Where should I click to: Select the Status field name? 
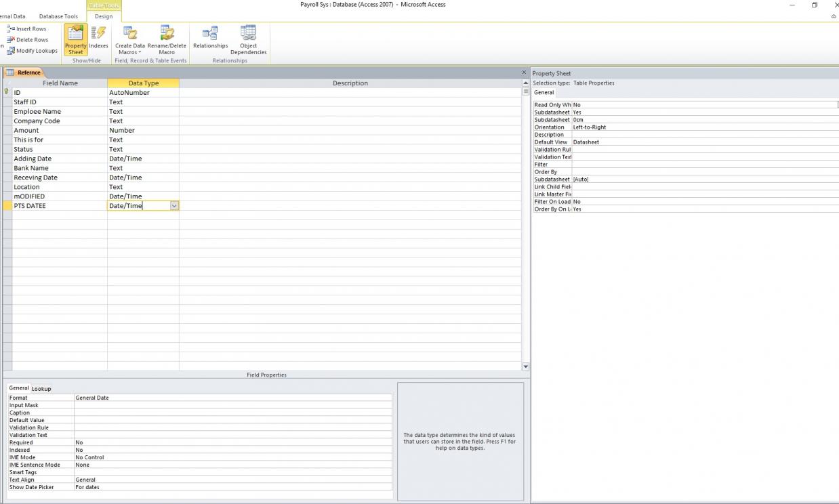pos(60,150)
